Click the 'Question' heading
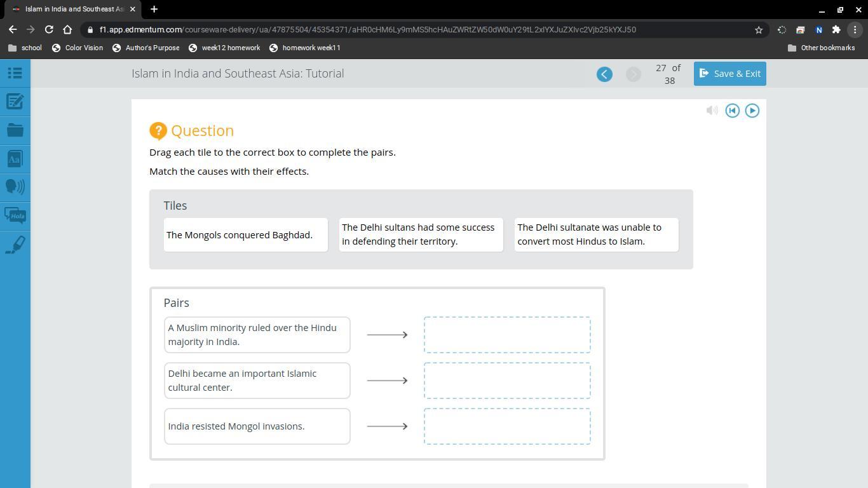The height and width of the screenshot is (488, 868). click(202, 131)
